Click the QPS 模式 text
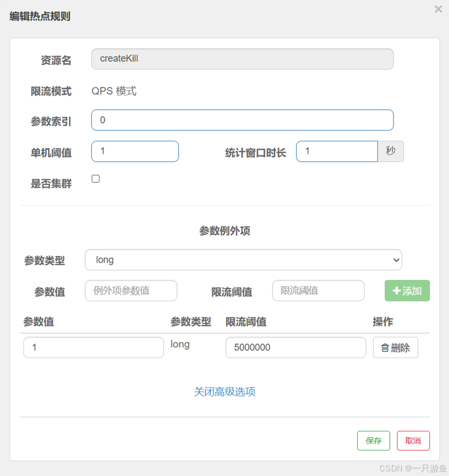Image resolution: width=449 pixels, height=476 pixels. coord(114,91)
